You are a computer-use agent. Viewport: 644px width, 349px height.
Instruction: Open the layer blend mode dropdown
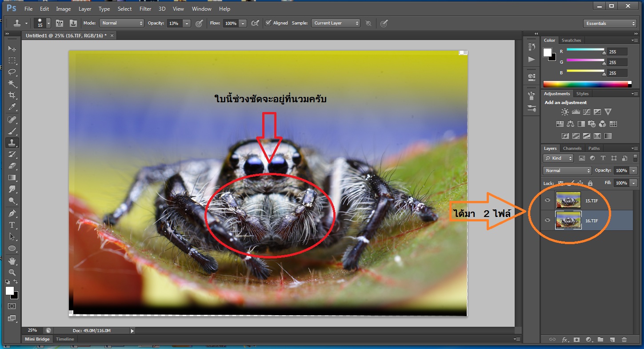(x=567, y=171)
